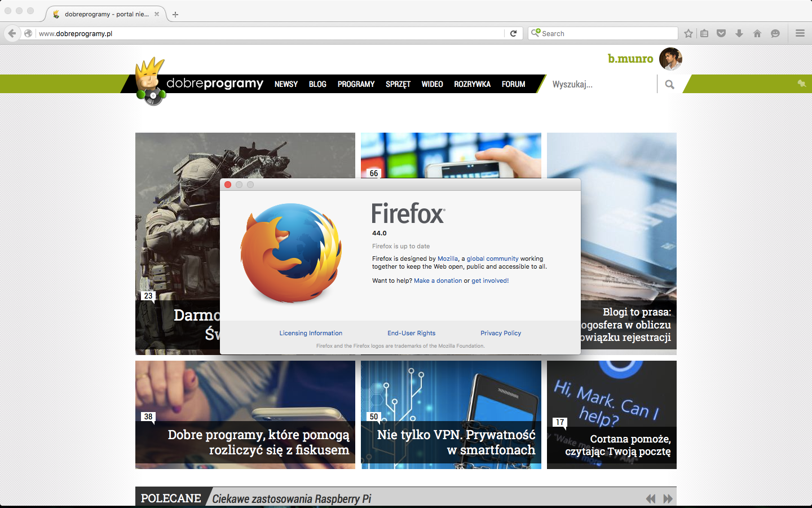812x508 pixels.
Task: Click the 23 comments badge
Action: click(x=148, y=296)
